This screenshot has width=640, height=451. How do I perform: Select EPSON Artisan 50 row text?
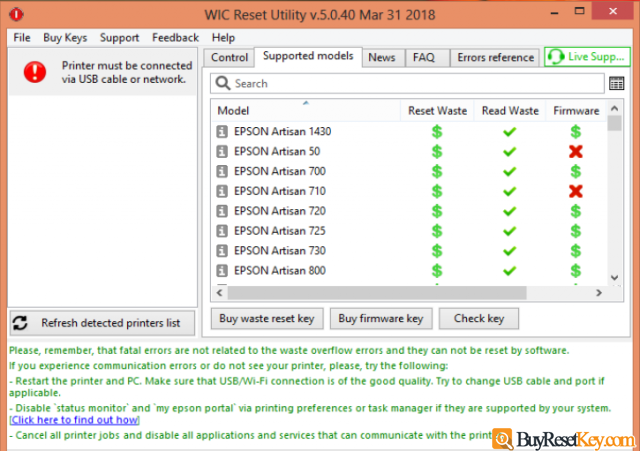click(277, 151)
